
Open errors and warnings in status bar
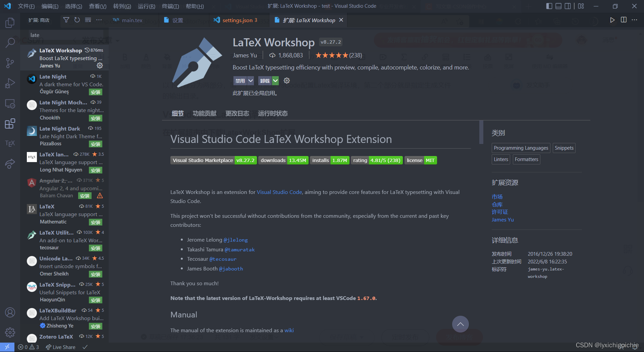point(29,347)
